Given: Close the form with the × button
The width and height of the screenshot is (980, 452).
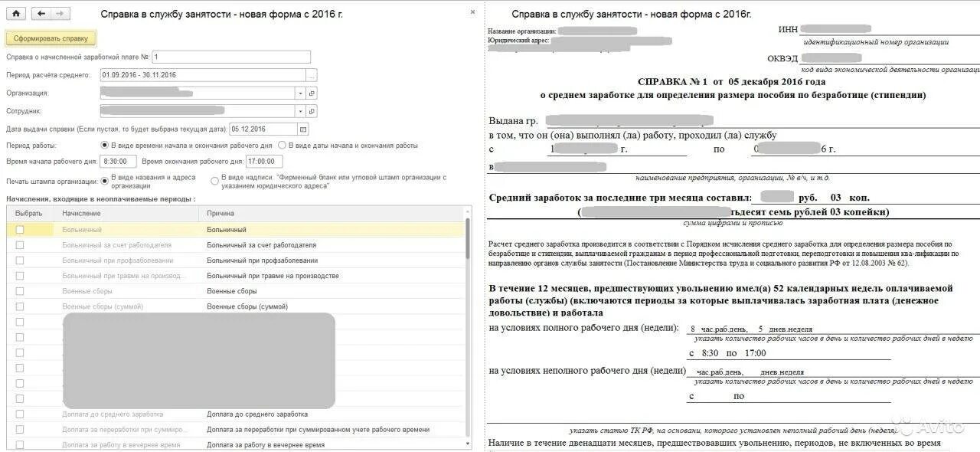Looking at the screenshot, I should point(472,12).
